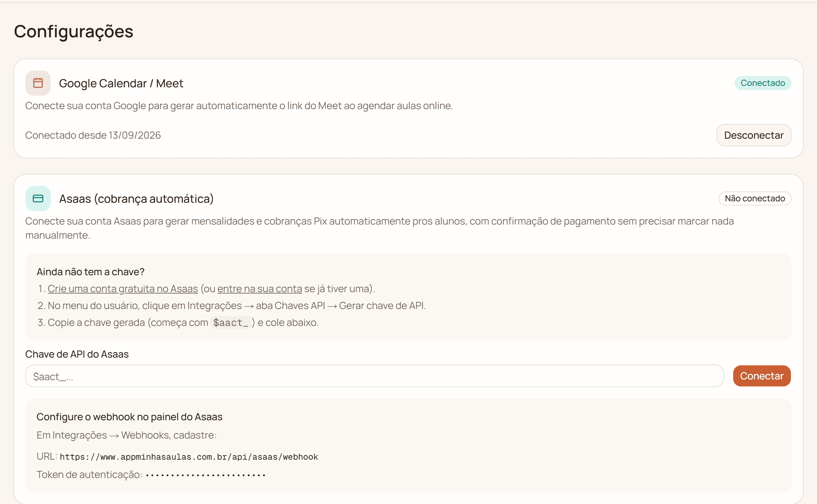
Task: Click the 'Configurações' page heading
Action: [x=74, y=31]
